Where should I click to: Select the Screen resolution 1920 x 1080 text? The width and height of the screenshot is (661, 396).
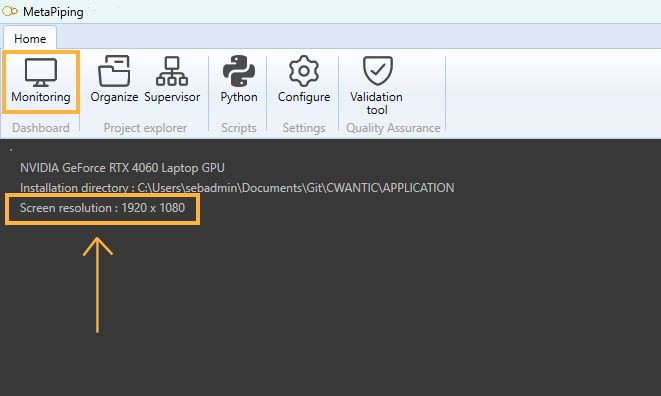[102, 208]
